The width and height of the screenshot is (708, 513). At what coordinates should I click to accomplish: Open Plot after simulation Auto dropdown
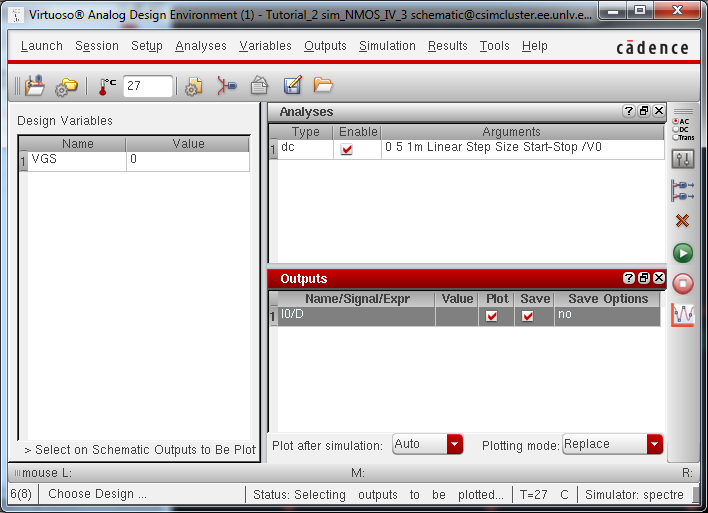427,444
